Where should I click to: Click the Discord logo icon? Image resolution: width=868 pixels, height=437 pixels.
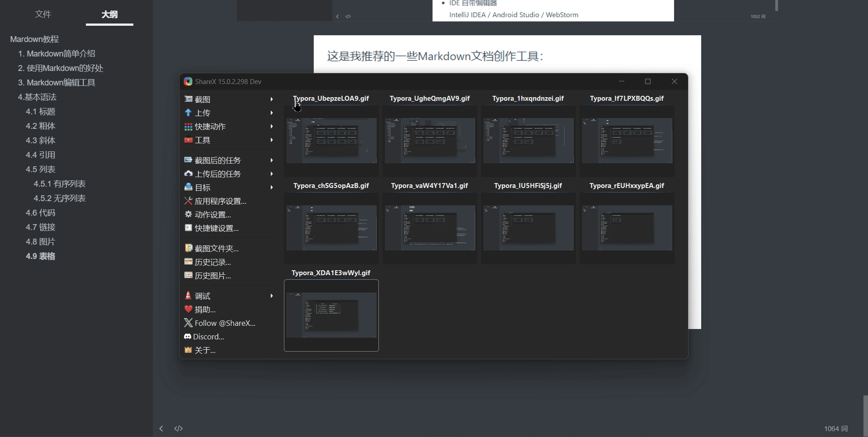[x=188, y=336]
